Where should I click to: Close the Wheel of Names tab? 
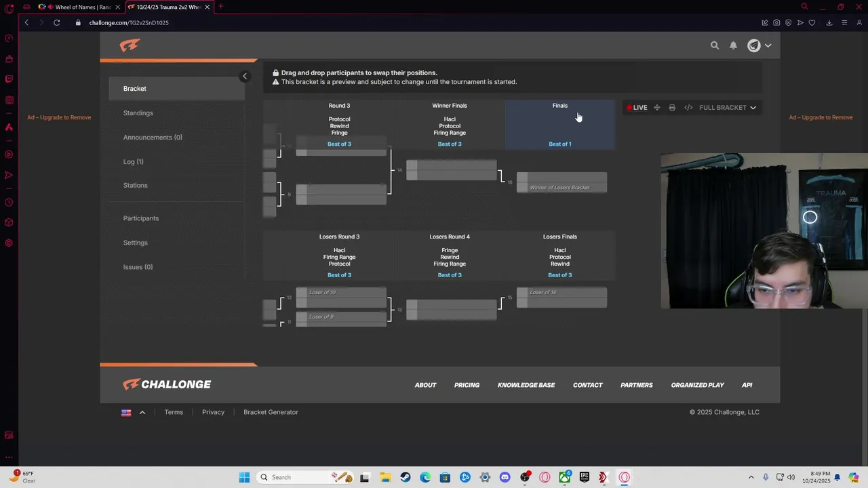pyautogui.click(x=117, y=7)
